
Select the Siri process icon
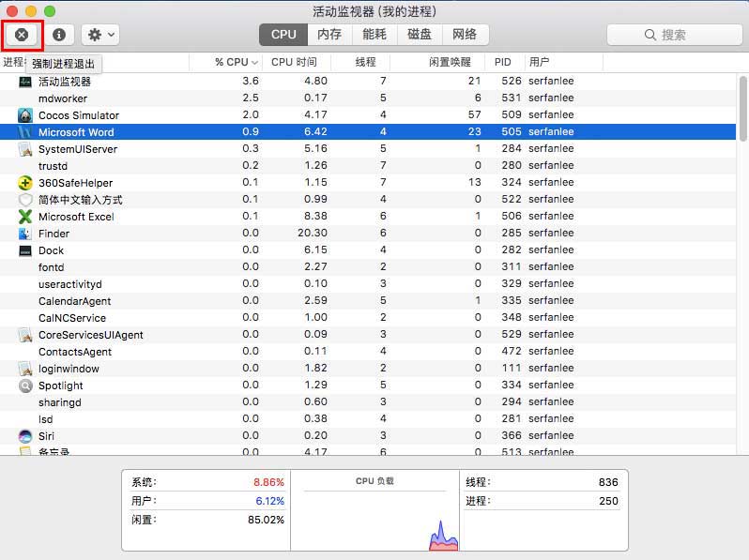point(25,436)
